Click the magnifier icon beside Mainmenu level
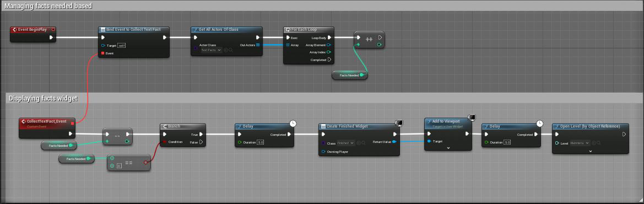This screenshot has width=644, height=204. (599, 143)
